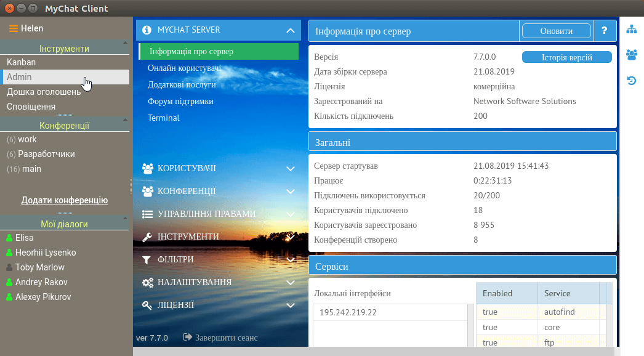Click the Додати конференцію link
The image size is (644, 356).
coord(65,200)
